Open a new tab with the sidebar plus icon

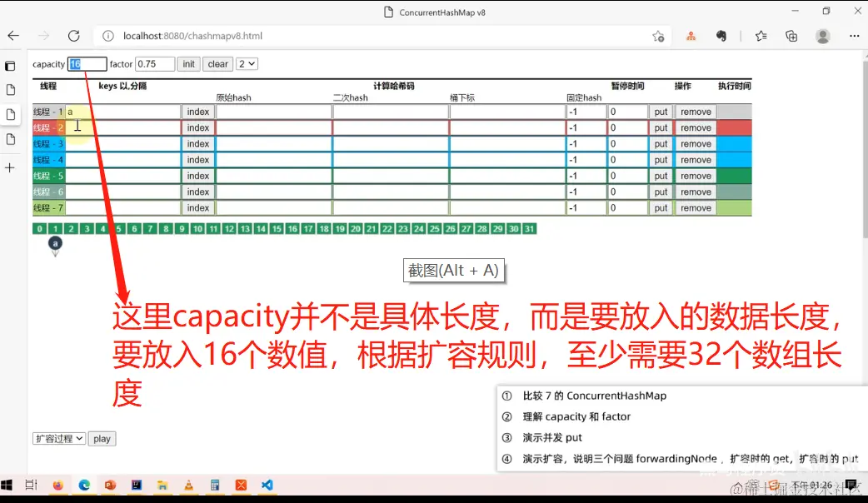coord(9,167)
